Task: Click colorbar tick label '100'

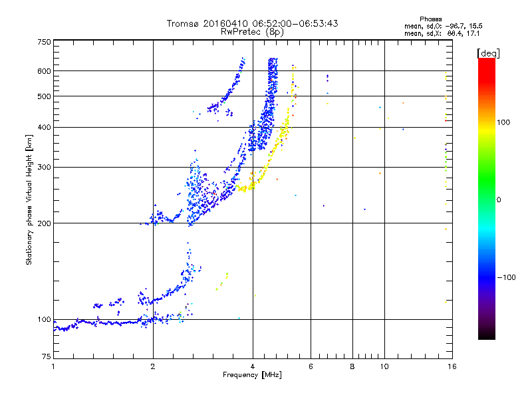Action: pos(503,122)
